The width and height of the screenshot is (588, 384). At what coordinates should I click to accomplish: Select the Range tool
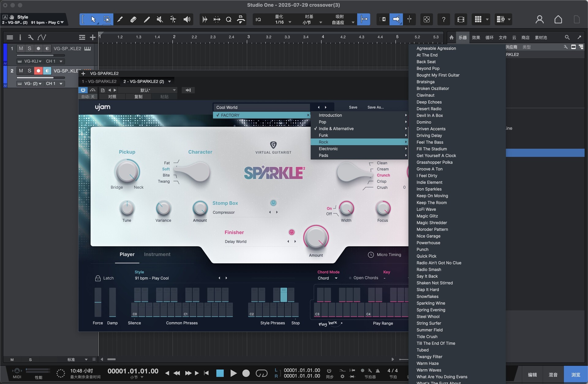click(x=107, y=20)
